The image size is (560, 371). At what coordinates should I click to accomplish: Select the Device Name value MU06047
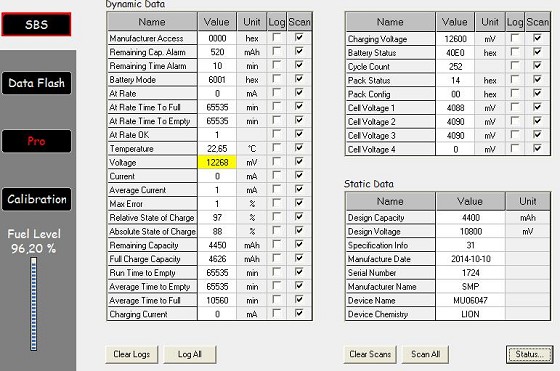click(x=471, y=301)
